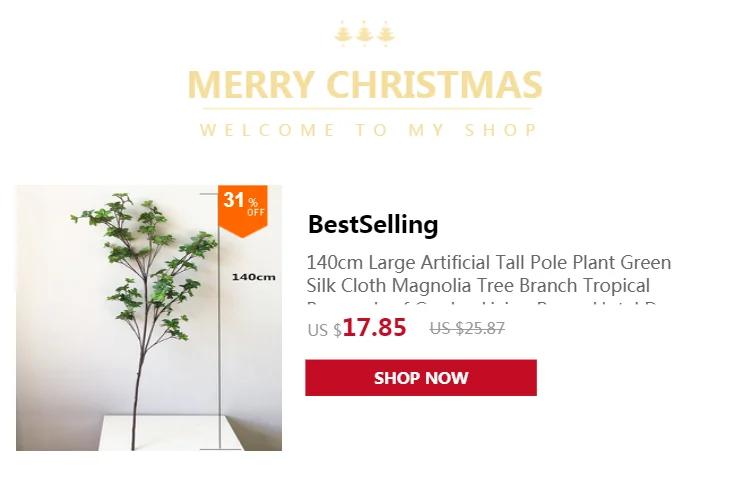
Task: Click the Silk Cloth Magnolia Tree Branch text line
Action: click(478, 286)
